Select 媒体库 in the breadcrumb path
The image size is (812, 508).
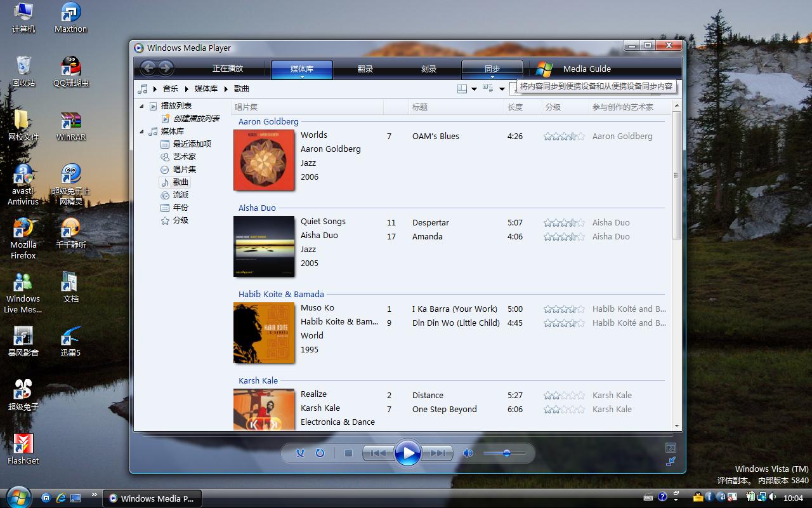coord(206,89)
